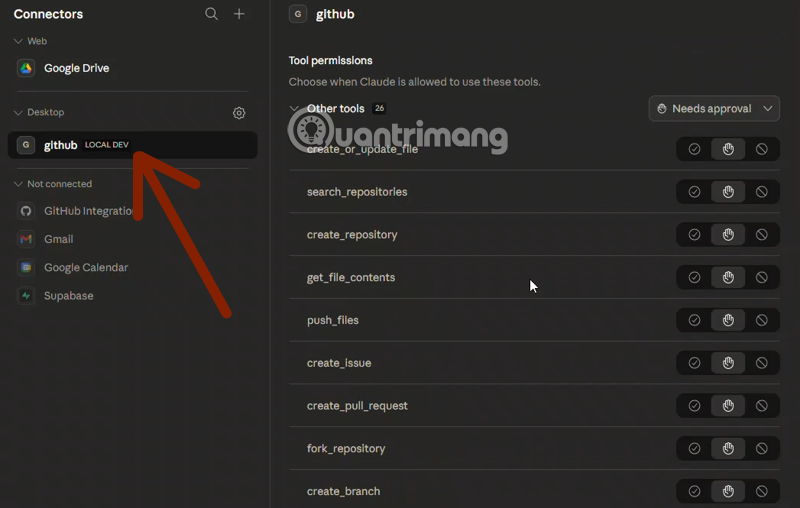The image size is (800, 508).
Task: Block the push_files tool
Action: tap(762, 320)
